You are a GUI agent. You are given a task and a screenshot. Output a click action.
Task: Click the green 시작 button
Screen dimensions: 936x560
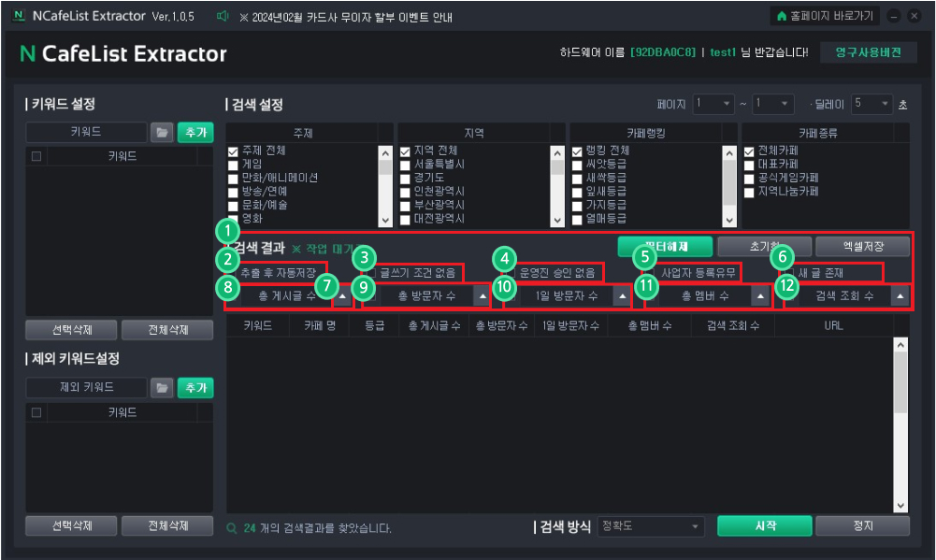[765, 526]
